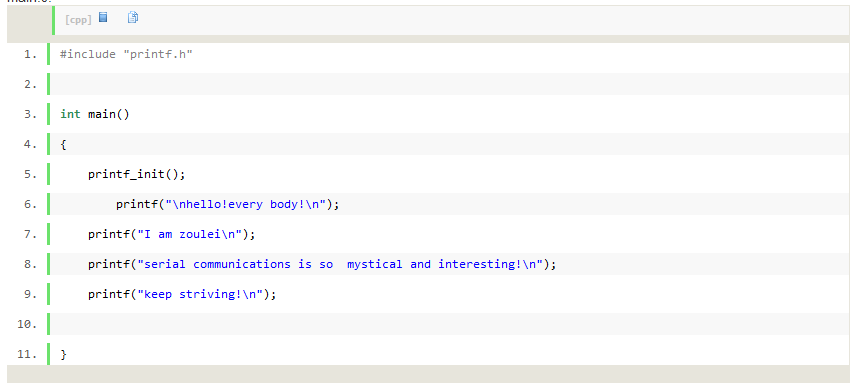Copy the code with the copy icon
Viewport: 853px width, 383px height.
(x=133, y=17)
